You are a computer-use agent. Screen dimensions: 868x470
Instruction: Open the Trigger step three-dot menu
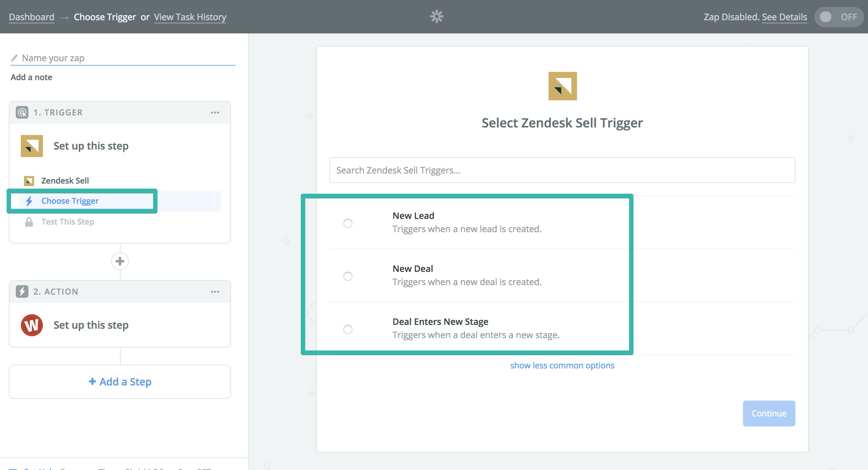pos(215,112)
